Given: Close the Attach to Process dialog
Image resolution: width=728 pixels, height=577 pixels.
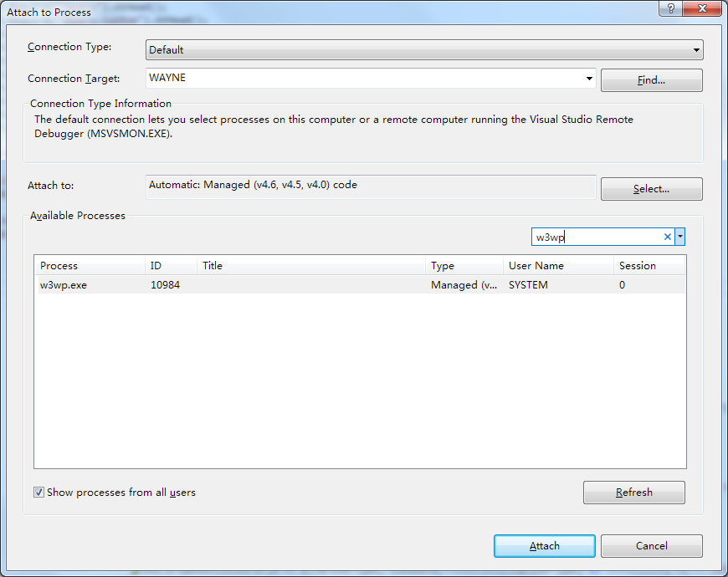Looking at the screenshot, I should [702, 8].
